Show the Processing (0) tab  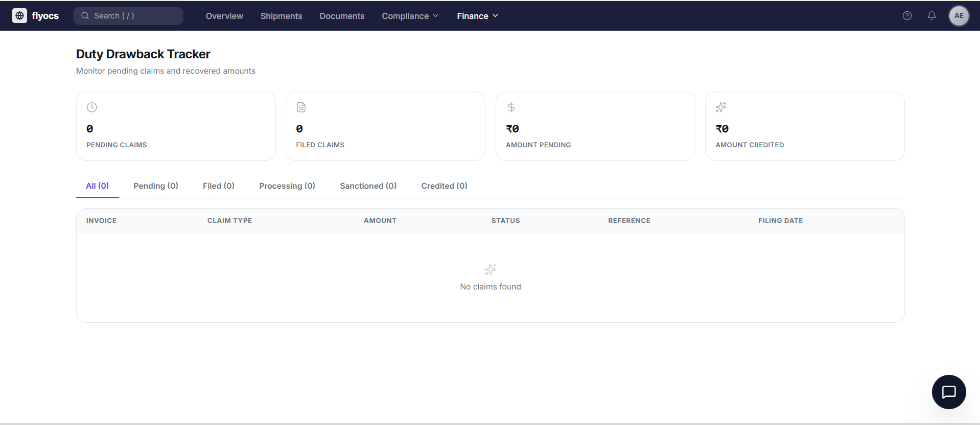(287, 186)
